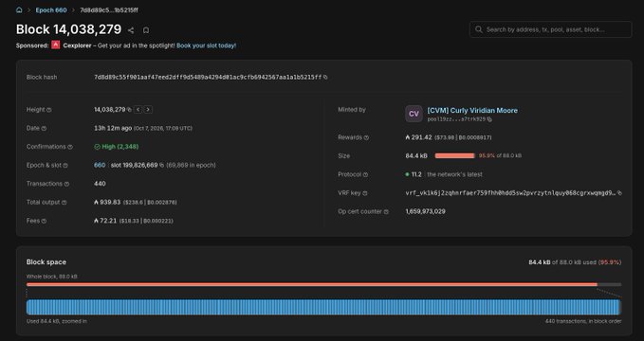This screenshot has height=341, width=644.
Task: Open the CV pool avatar
Action: [x=414, y=114]
